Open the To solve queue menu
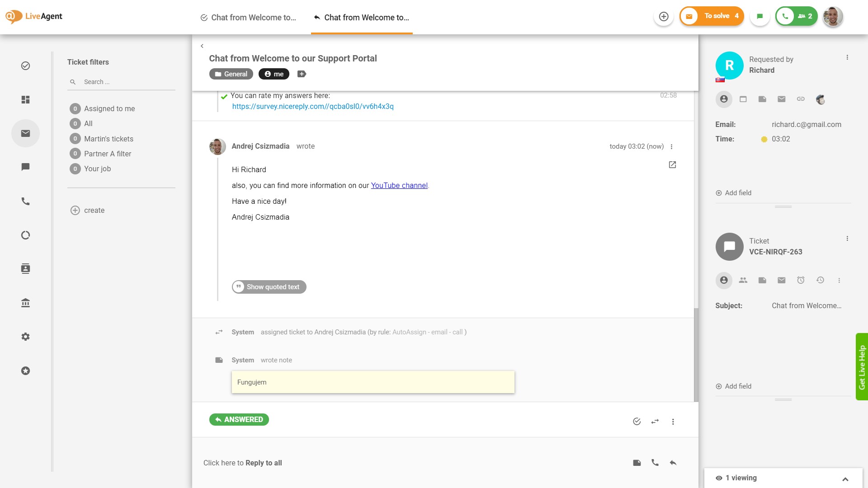Screen dimensions: 868x488 pos(711,15)
